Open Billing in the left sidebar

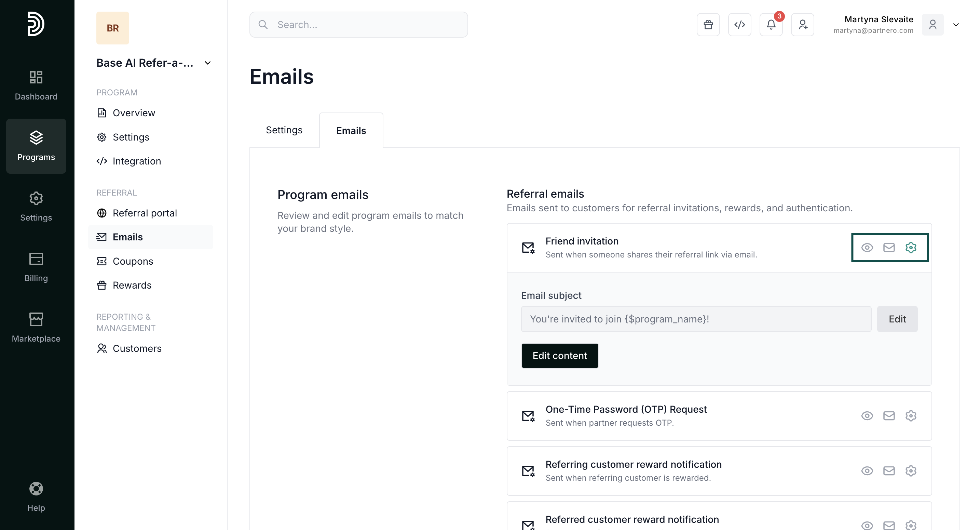point(36,267)
